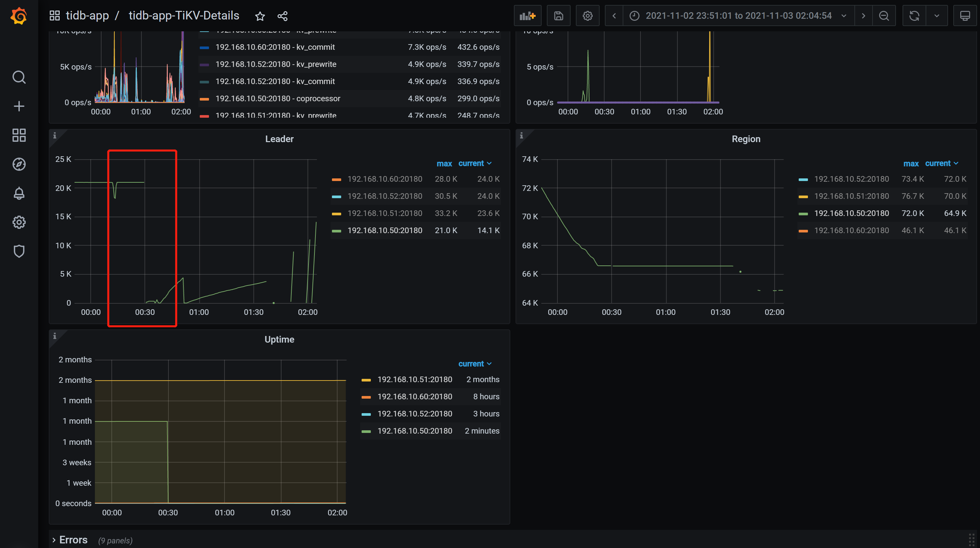Image resolution: width=980 pixels, height=548 pixels.
Task: Open the refresh interval dropdown arrow
Action: pyautogui.click(x=936, y=16)
